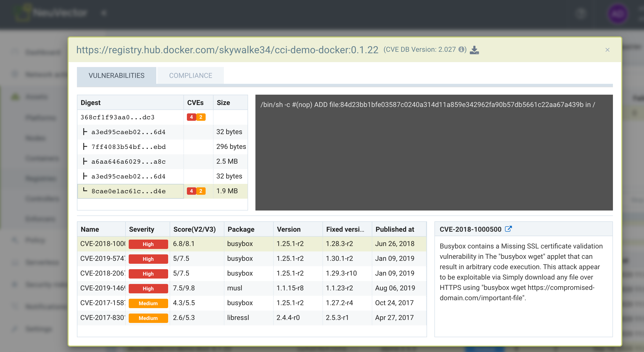644x352 pixels.
Task: Select the last layer 8cae0e1ac61c...d4e
Action: tap(128, 191)
